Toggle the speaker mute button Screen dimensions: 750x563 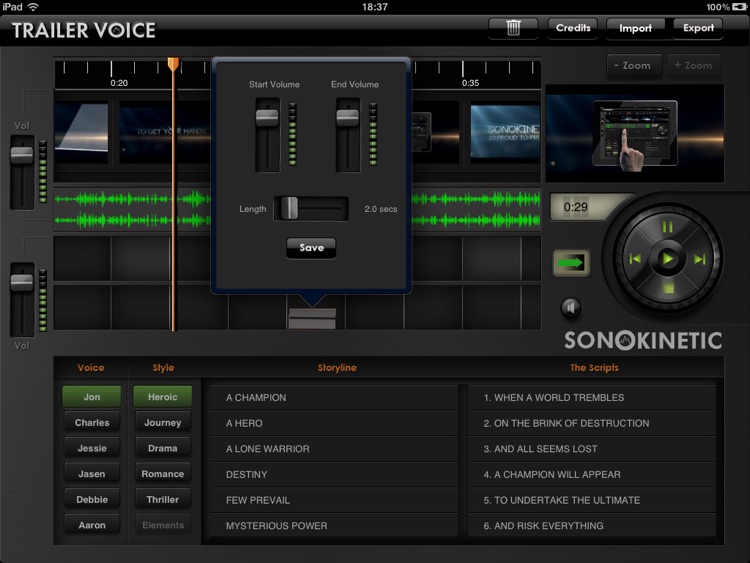571,308
